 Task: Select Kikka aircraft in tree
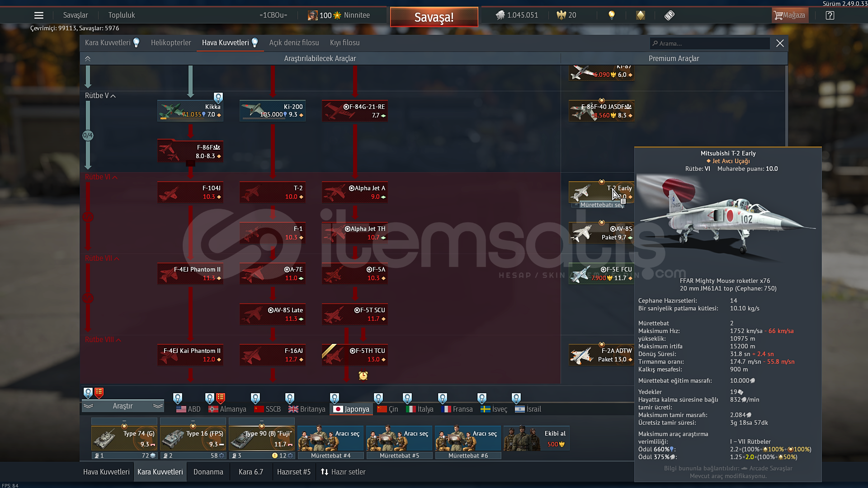click(190, 111)
